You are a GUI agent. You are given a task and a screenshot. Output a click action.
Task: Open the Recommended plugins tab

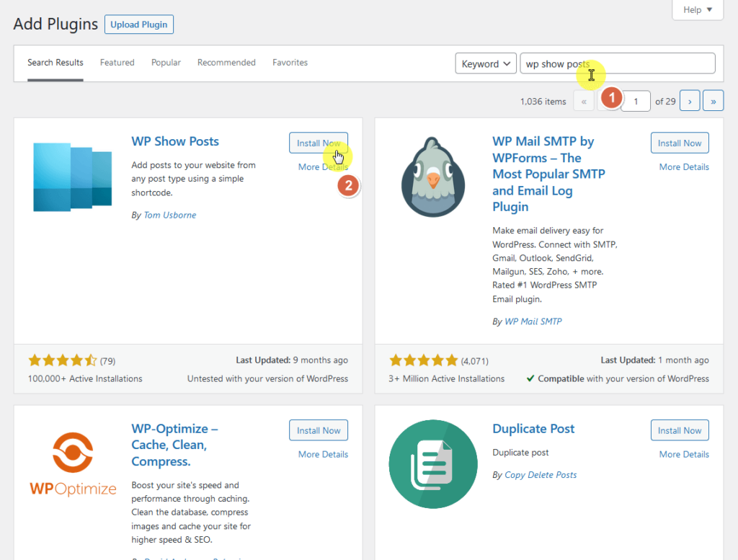pos(226,63)
